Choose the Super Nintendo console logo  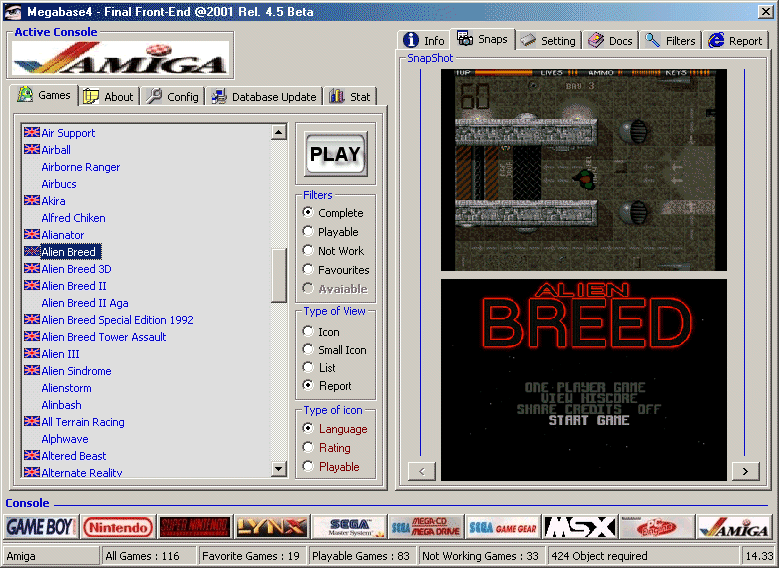[195, 527]
